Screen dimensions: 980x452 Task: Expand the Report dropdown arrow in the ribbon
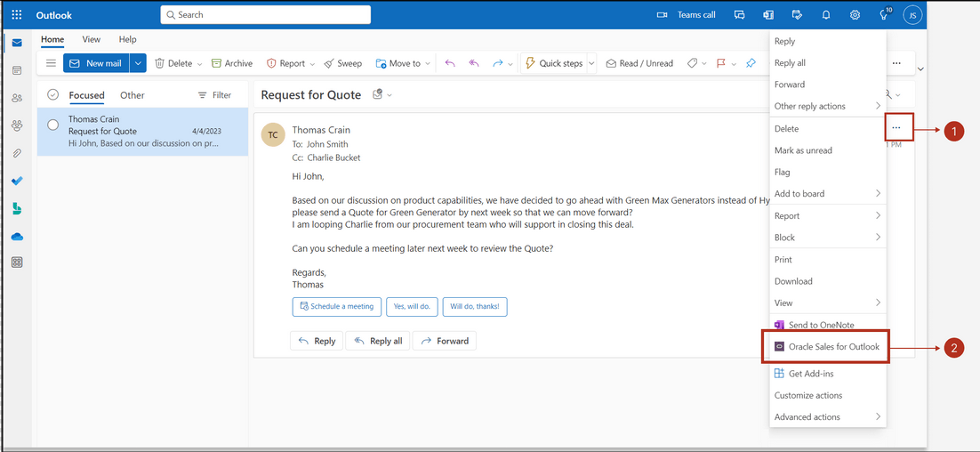click(312, 64)
